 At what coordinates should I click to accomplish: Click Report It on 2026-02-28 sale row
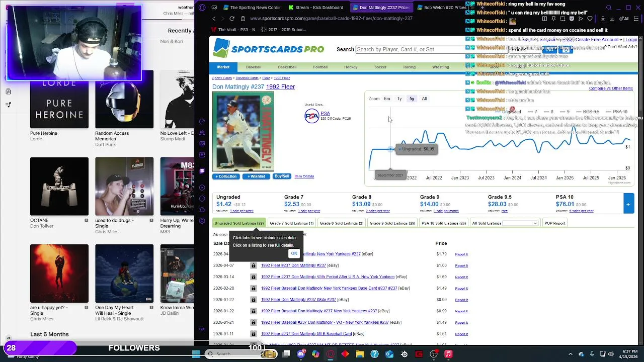click(461, 289)
